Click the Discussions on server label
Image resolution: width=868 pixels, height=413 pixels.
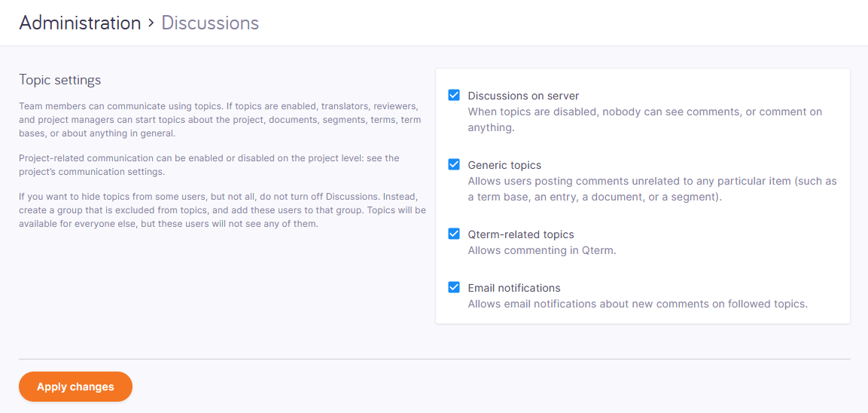click(x=523, y=96)
